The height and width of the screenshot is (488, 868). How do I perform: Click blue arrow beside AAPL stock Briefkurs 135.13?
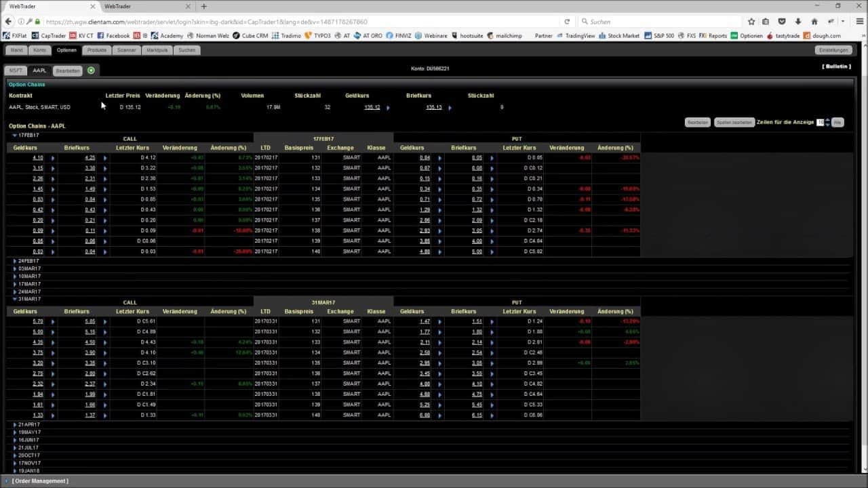coord(450,108)
